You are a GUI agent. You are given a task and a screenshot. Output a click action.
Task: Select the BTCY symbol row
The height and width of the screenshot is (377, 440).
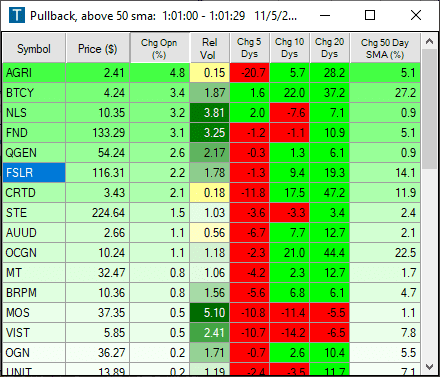coord(211,93)
